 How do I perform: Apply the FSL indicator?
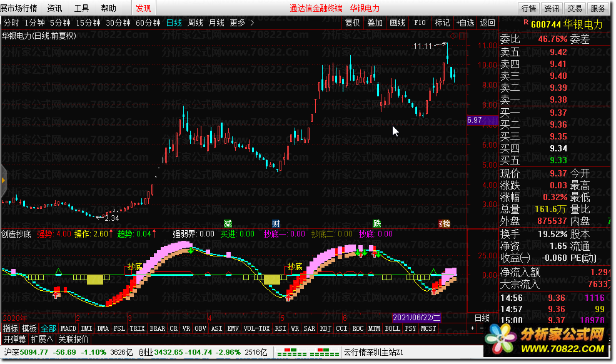pyautogui.click(x=119, y=328)
